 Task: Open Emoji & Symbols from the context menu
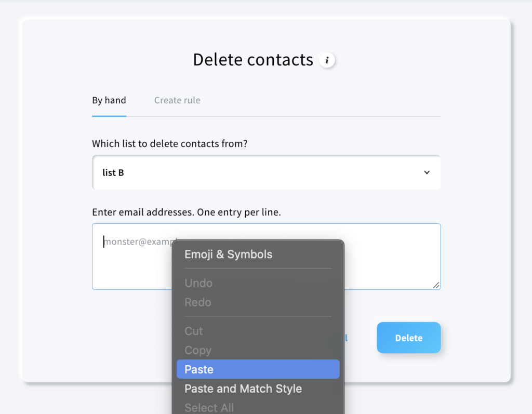(x=228, y=255)
